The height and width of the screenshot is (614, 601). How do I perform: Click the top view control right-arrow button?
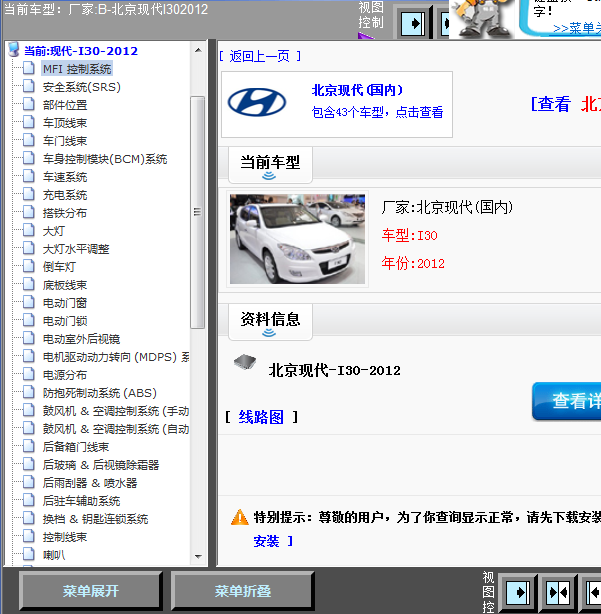click(x=413, y=24)
